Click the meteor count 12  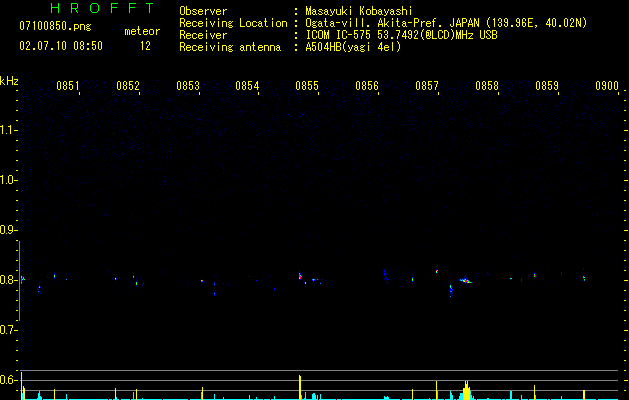145,46
